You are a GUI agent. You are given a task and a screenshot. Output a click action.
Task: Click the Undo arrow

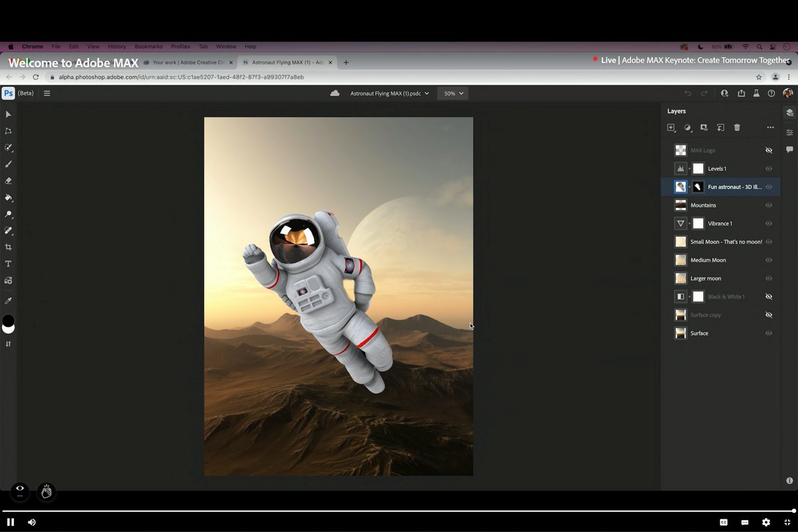point(688,94)
